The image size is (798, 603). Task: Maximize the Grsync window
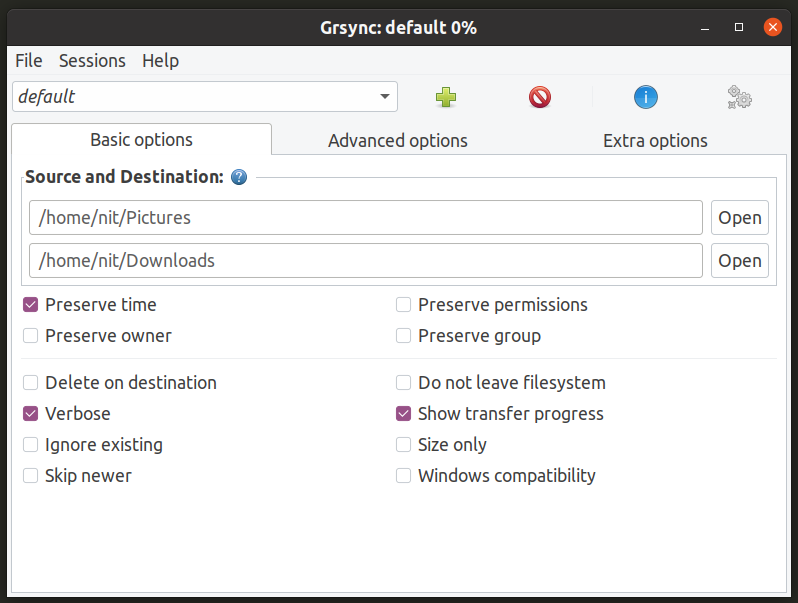click(x=739, y=27)
